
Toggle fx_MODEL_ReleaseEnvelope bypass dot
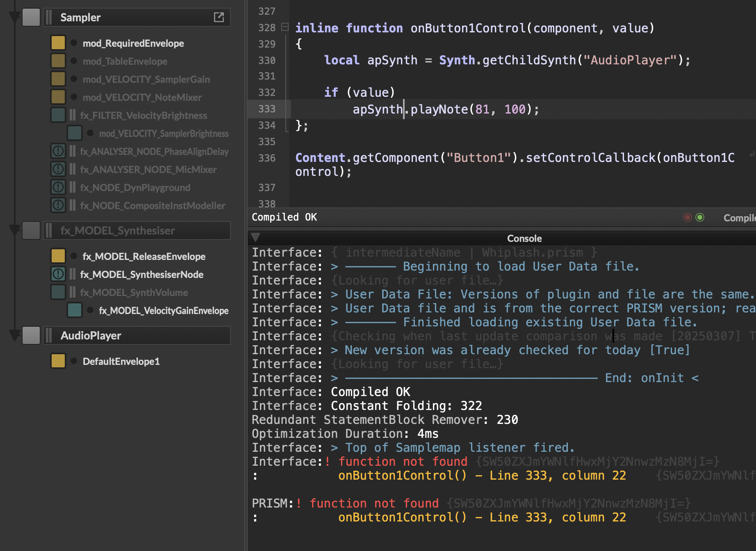(74, 256)
